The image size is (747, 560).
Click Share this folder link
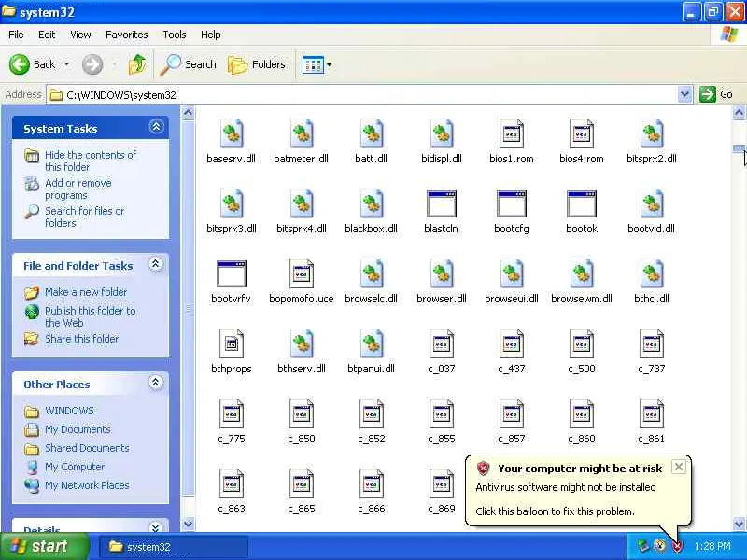[x=81, y=339]
